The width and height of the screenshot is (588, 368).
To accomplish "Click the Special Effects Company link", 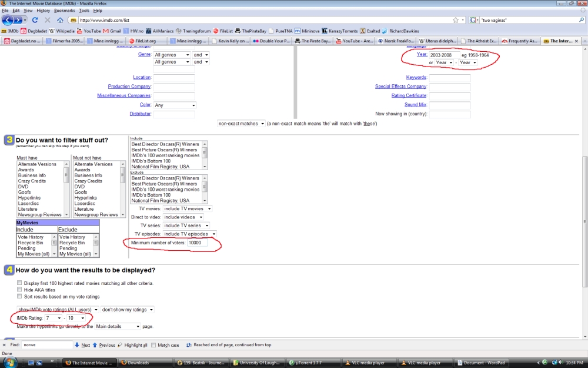I will pyautogui.click(x=400, y=87).
